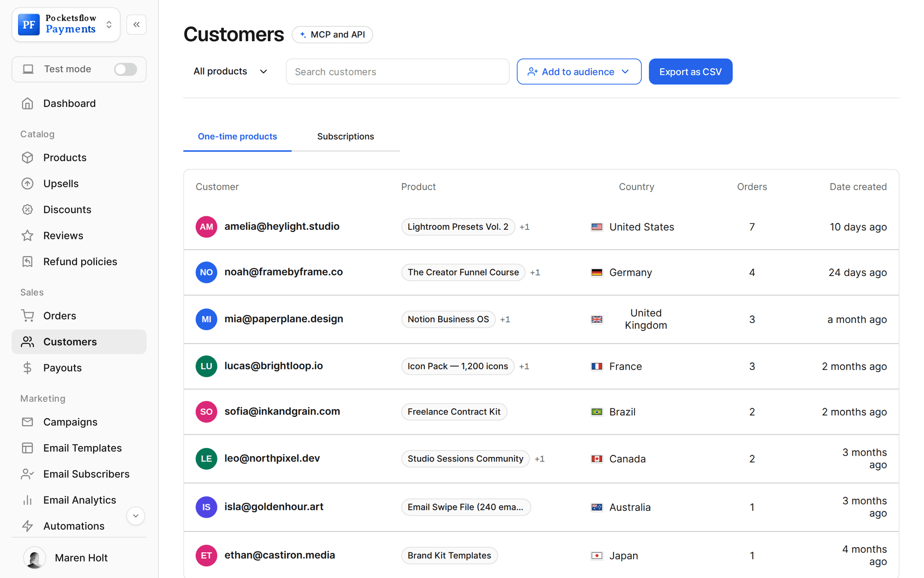Click the Upsells arrow-circle icon
The width and height of the screenshot is (924, 578).
(28, 184)
